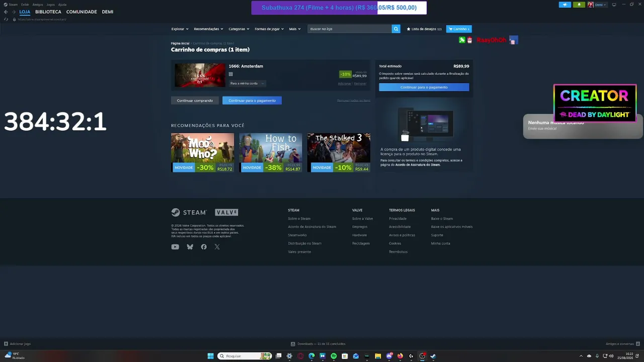Open the Amigos menu
The height and width of the screenshot is (362, 644).
coord(38,5)
